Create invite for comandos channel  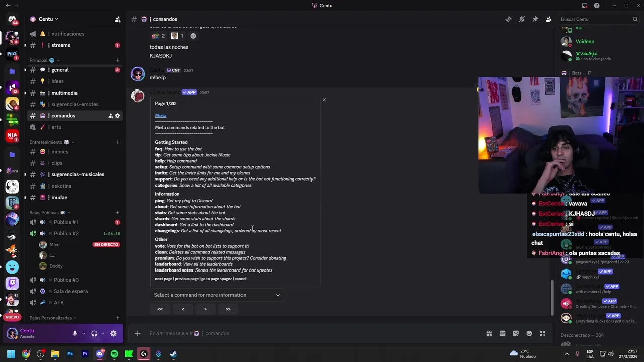tap(110, 116)
